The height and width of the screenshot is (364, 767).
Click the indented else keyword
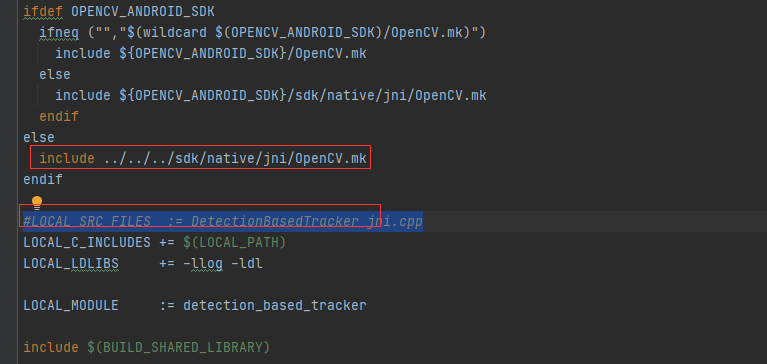[55, 74]
